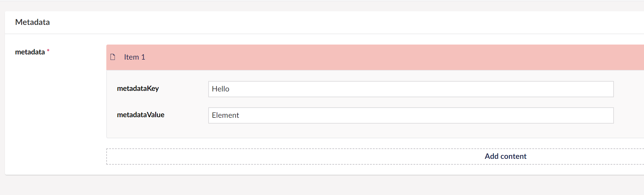The height and width of the screenshot is (195, 644).
Task: Click the metadataValue label text
Action: pos(141,115)
